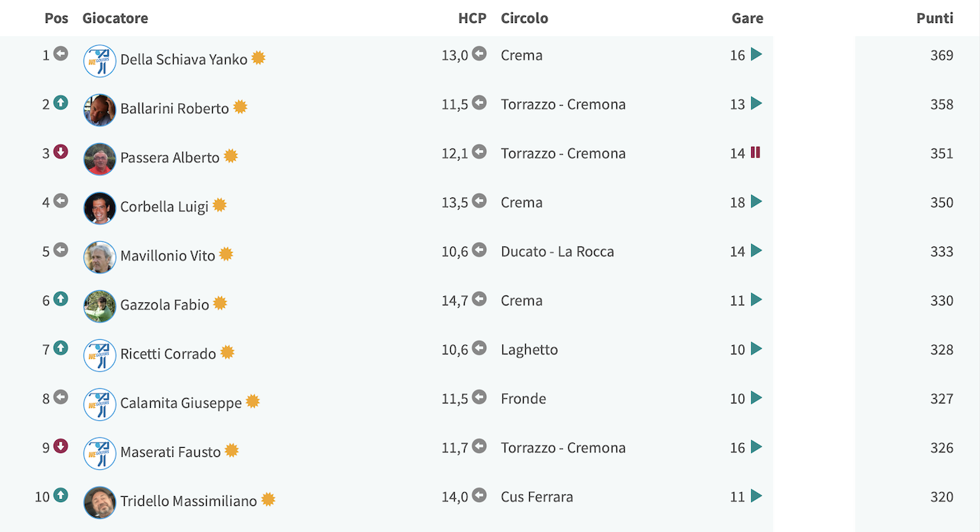Click the green up arrow beside position 2
Viewport: 980px width, 532px height.
click(60, 103)
